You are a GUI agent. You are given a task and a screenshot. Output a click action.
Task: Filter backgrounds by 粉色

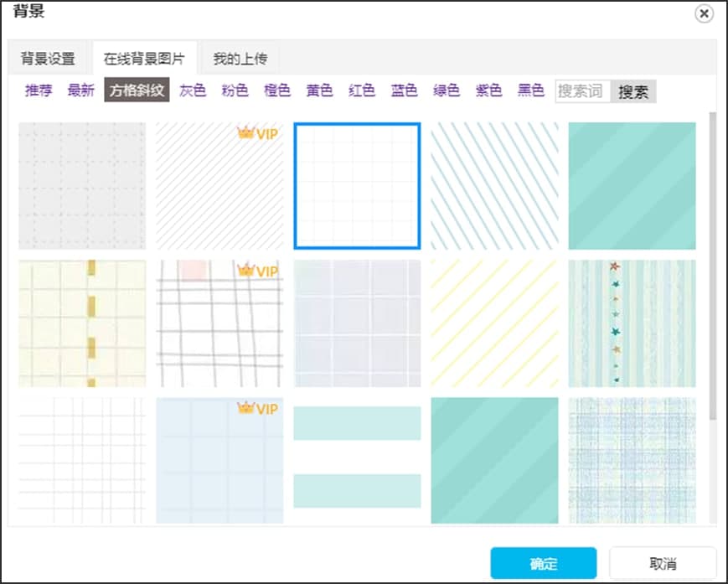pyautogui.click(x=235, y=91)
